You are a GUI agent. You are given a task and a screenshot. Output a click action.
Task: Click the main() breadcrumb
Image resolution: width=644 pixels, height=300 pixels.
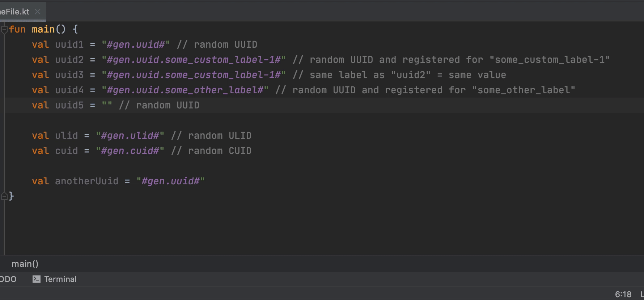tap(25, 264)
